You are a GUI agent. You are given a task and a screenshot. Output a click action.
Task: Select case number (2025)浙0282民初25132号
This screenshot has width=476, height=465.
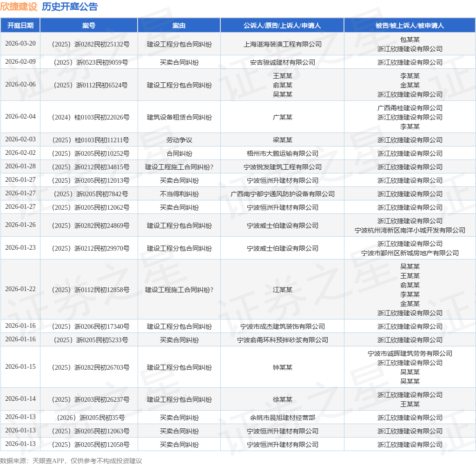coord(91,44)
